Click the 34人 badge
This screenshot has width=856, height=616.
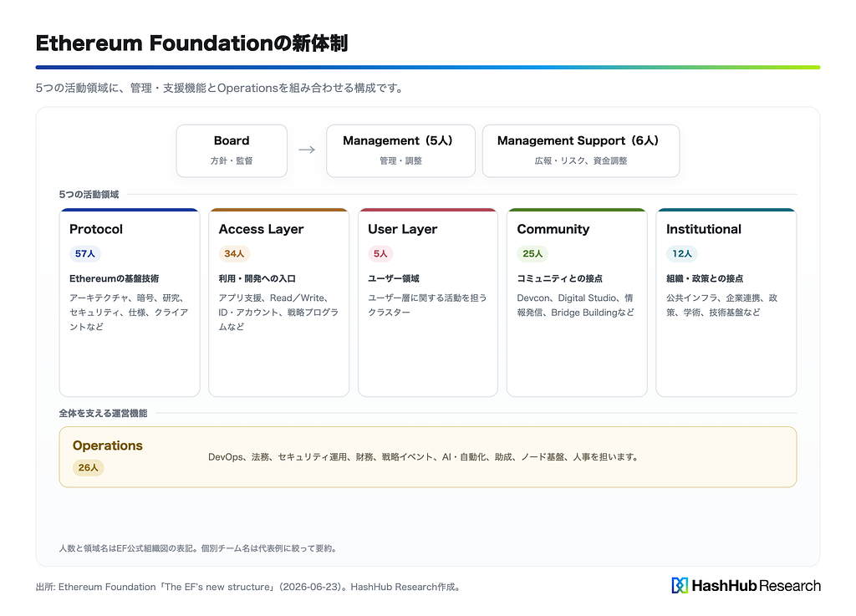coord(234,254)
